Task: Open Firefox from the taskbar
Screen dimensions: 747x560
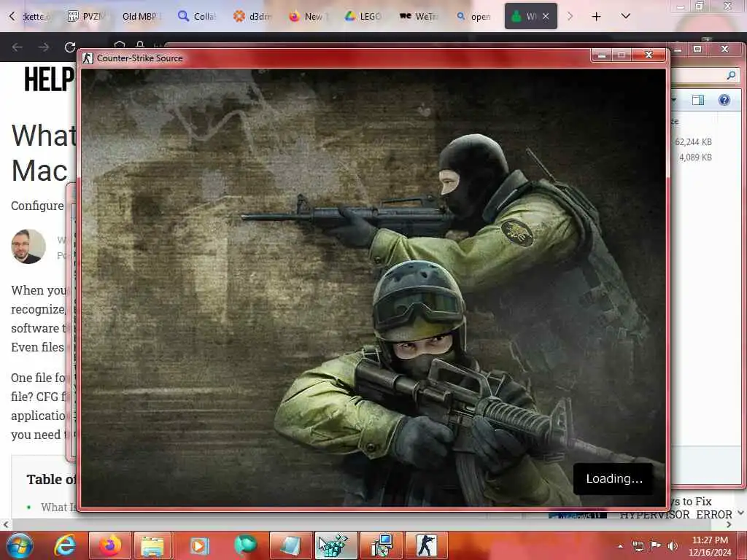Action: [x=109, y=545]
